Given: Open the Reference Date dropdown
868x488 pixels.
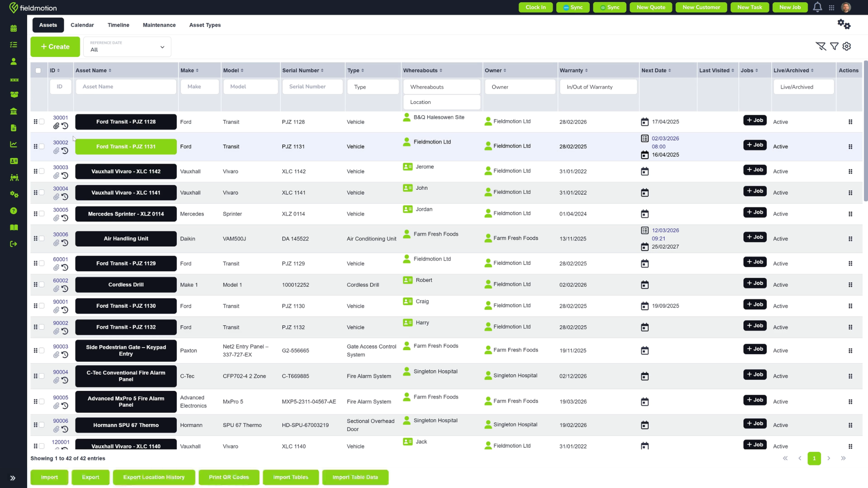Looking at the screenshot, I should 127,47.
